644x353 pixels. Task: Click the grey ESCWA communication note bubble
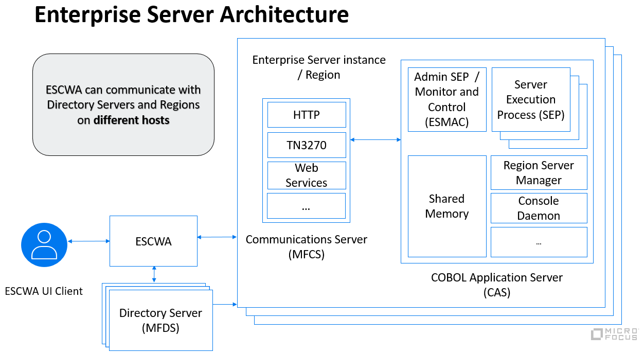[x=123, y=104]
